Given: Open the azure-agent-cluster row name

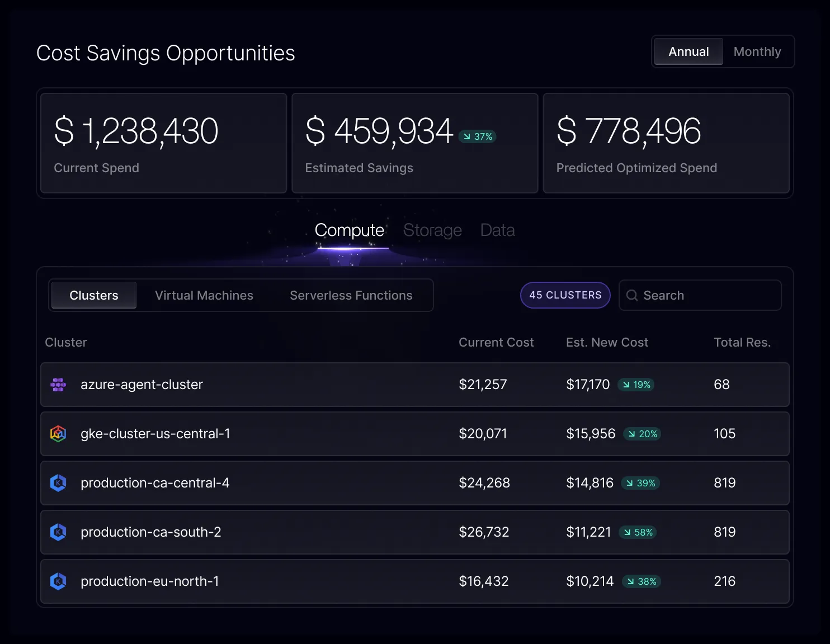Looking at the screenshot, I should click(142, 385).
